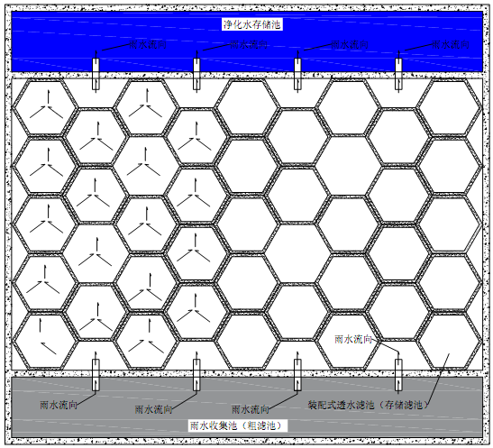This screenshot has height=448, width=493.
Task: Click the rightmost 雨水流向 label in blue tank
Action: (x=451, y=45)
